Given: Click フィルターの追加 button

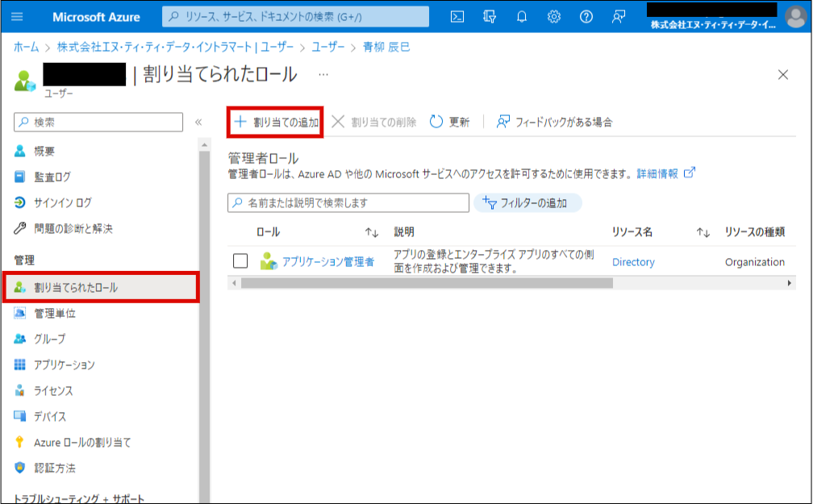Looking at the screenshot, I should (527, 203).
